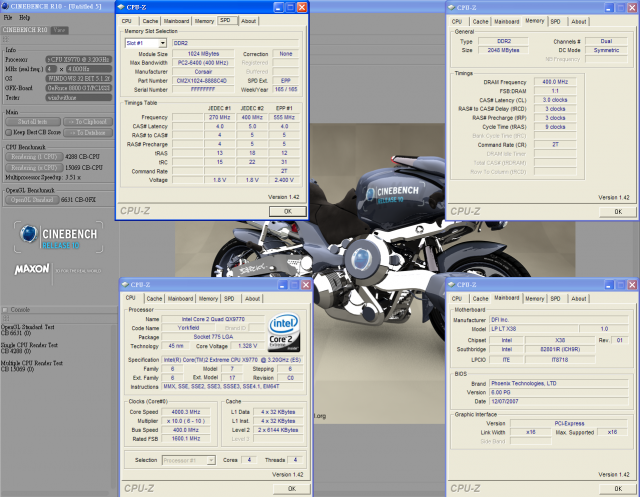Open CPU tab in Mainboard CPU-Z window
640x497 pixels.
click(x=457, y=299)
